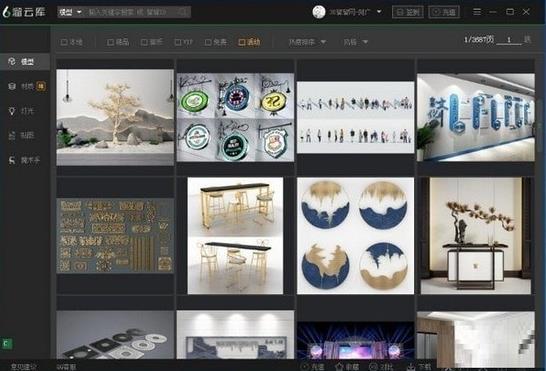Open the 热度排序 sort order dropdown
The image size is (546, 371).
point(307,42)
